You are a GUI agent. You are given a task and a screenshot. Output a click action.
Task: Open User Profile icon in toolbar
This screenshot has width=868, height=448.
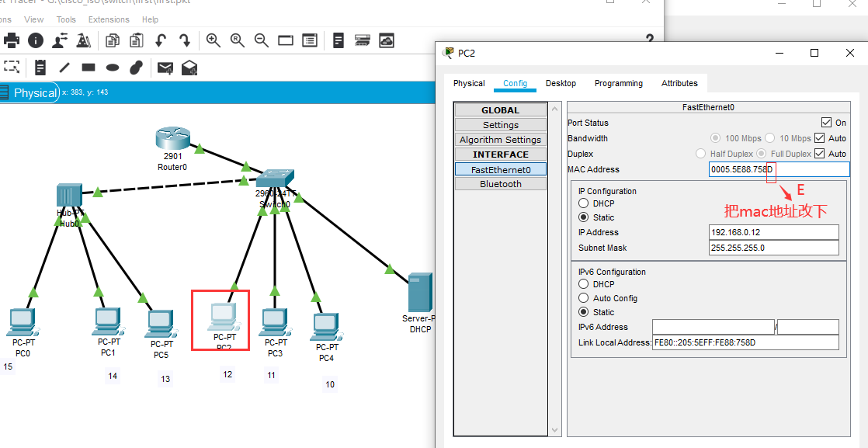click(x=60, y=40)
